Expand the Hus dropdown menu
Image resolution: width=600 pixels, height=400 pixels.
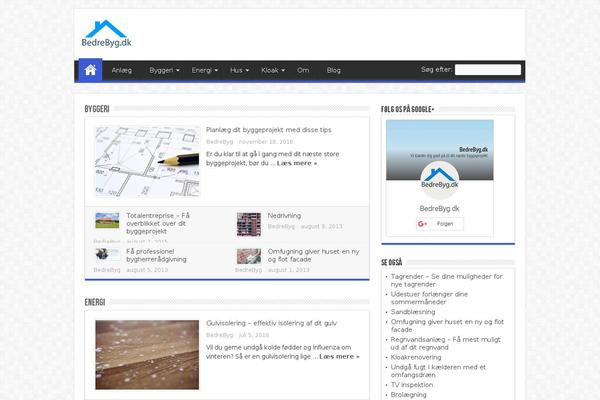239,70
